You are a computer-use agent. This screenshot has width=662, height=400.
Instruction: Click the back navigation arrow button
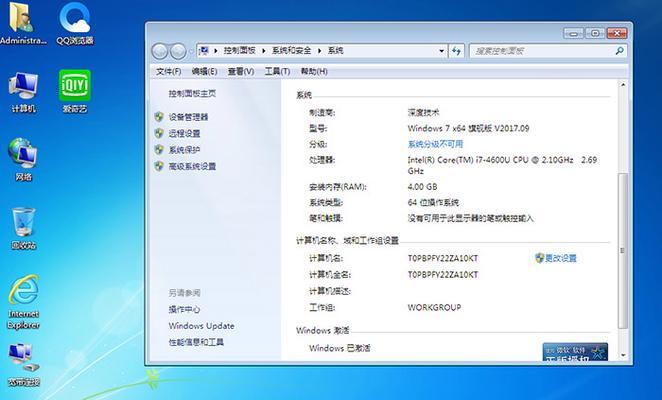click(x=160, y=52)
